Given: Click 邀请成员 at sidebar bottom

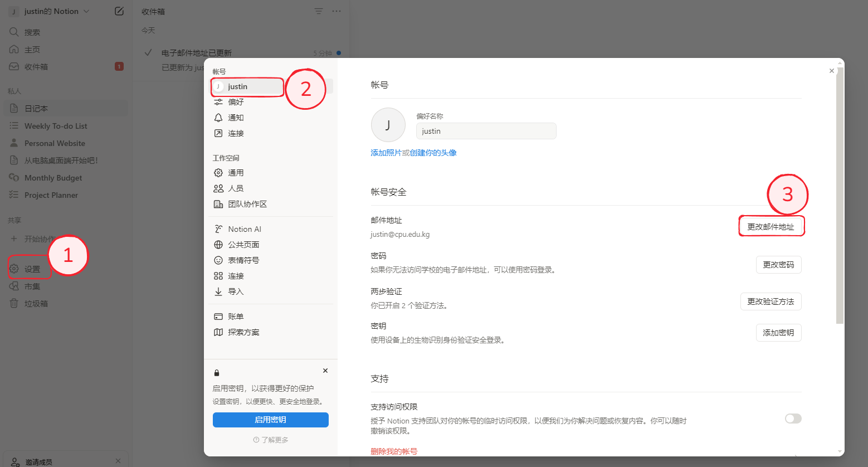Looking at the screenshot, I should (x=39, y=462).
